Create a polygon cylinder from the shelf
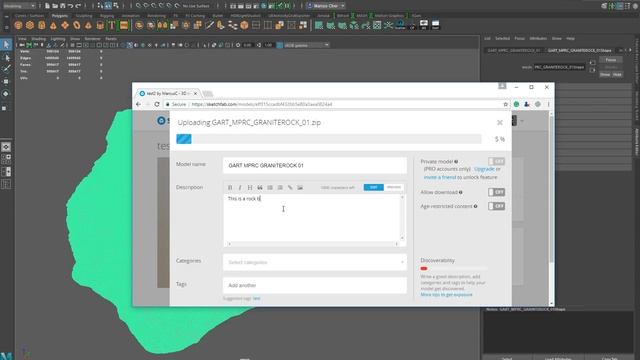The height and width of the screenshot is (360, 640). pos(42,25)
